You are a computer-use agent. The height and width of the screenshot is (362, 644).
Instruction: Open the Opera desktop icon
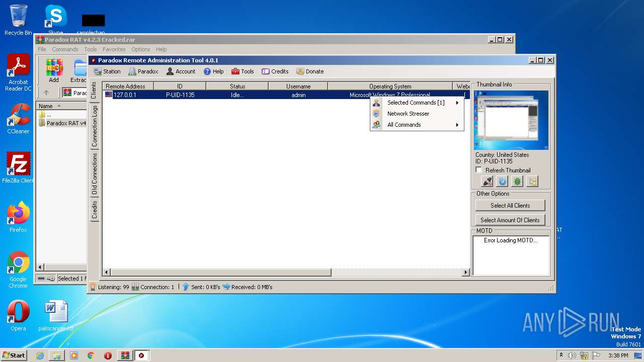pyautogui.click(x=18, y=316)
